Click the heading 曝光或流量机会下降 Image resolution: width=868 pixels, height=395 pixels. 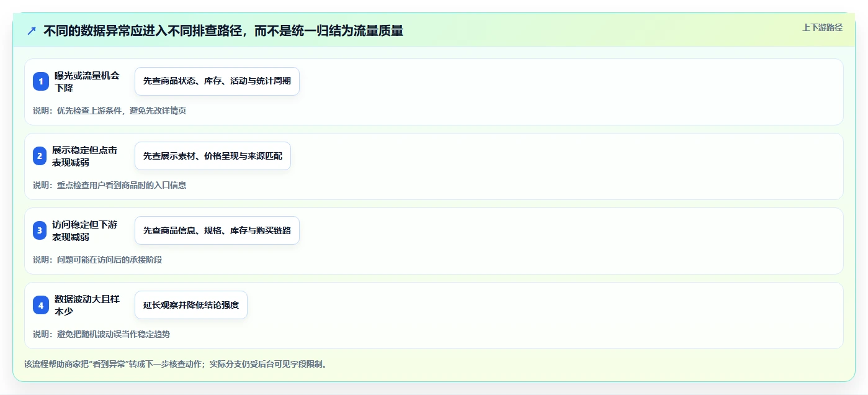click(x=87, y=81)
